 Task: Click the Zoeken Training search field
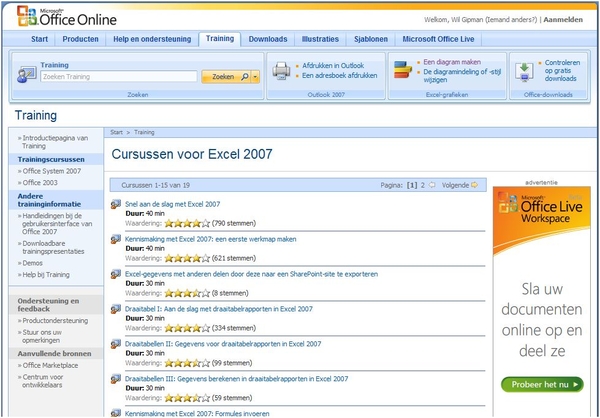click(x=119, y=77)
